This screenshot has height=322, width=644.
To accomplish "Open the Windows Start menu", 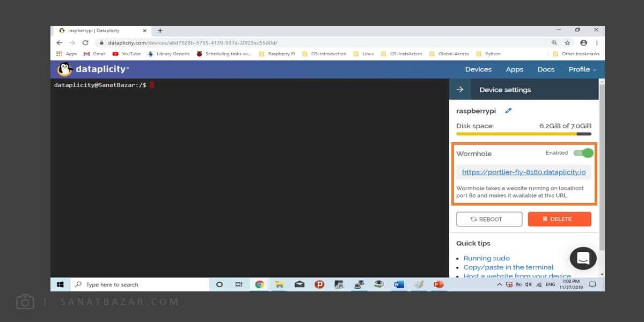I will click(x=60, y=284).
